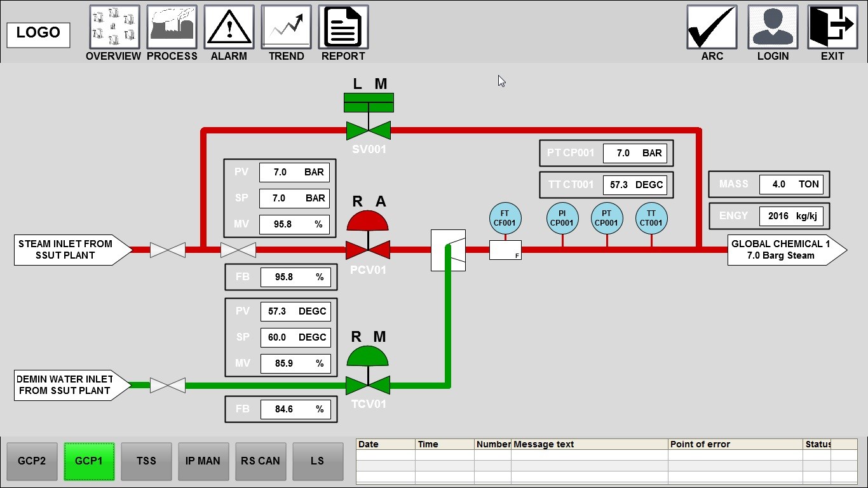The width and height of the screenshot is (868, 488).
Task: Open the Alarm warning triangle icon
Action: (x=229, y=27)
